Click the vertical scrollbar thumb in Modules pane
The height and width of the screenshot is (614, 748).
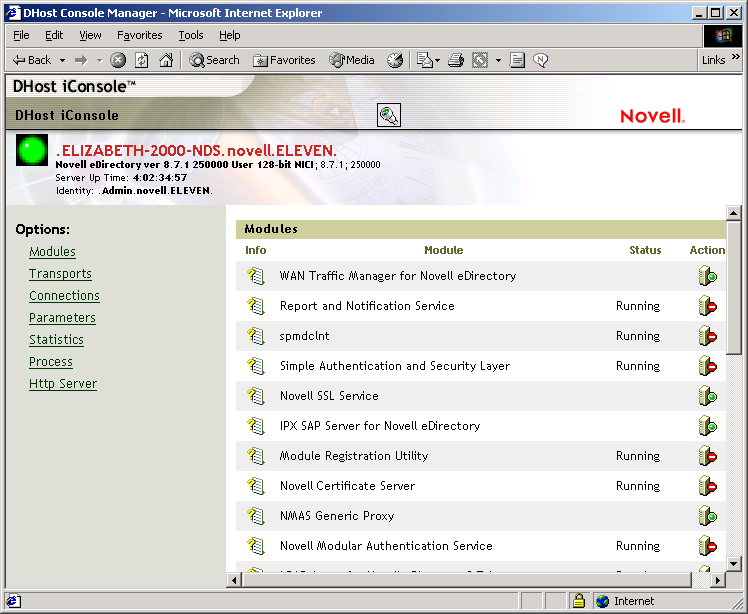[x=733, y=290]
